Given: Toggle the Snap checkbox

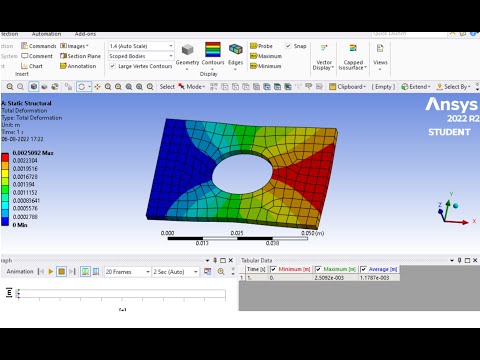Looking at the screenshot, I should 288,46.
